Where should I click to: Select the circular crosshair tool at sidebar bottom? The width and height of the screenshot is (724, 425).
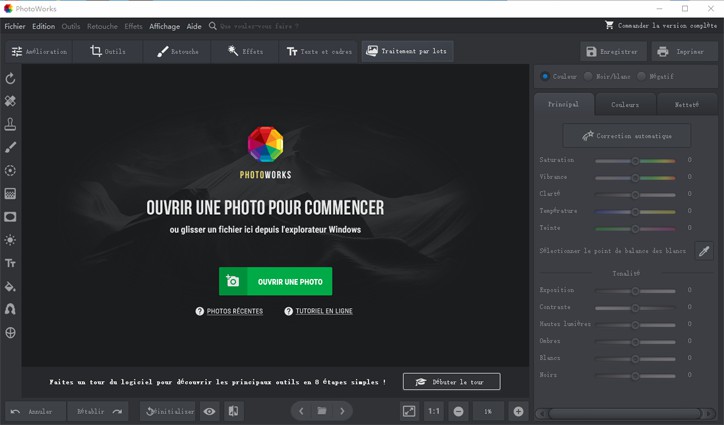pyautogui.click(x=10, y=333)
